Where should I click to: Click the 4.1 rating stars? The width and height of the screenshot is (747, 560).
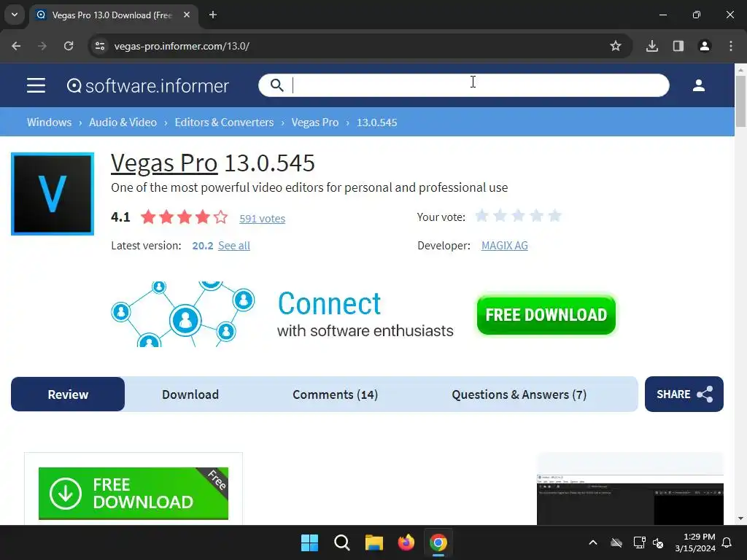tap(185, 217)
